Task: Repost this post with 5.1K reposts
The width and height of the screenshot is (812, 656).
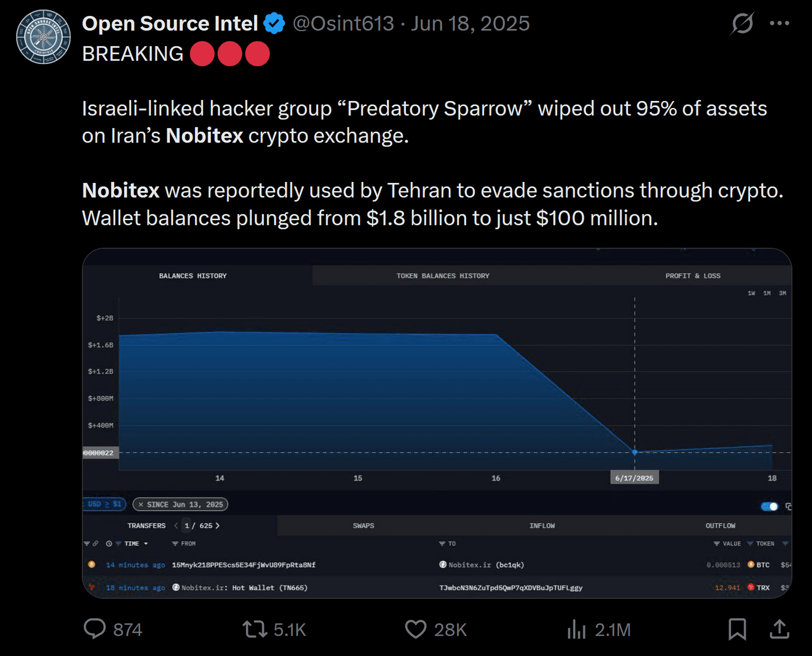Action: pos(255,629)
